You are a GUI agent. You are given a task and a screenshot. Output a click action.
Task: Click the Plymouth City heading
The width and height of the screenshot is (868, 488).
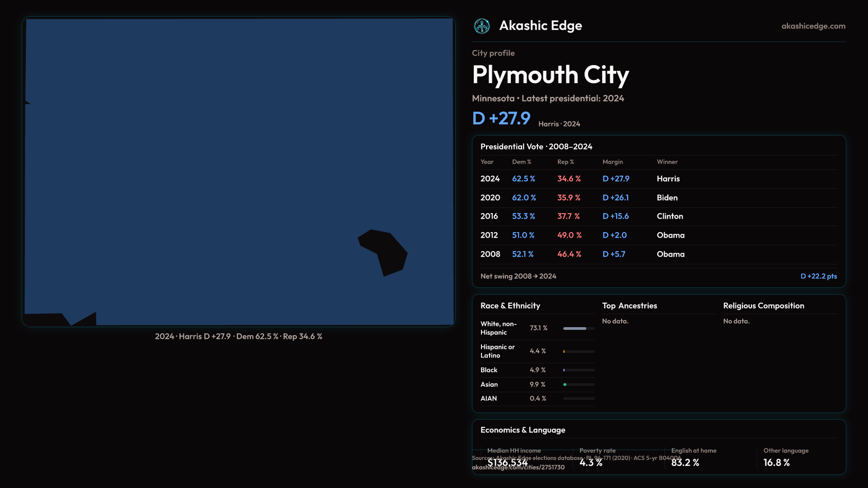click(x=550, y=75)
